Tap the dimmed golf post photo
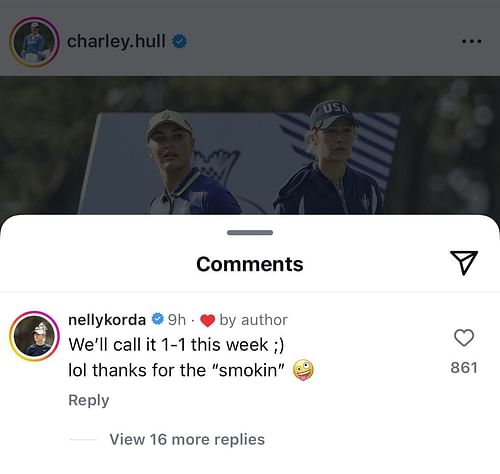 click(250, 145)
